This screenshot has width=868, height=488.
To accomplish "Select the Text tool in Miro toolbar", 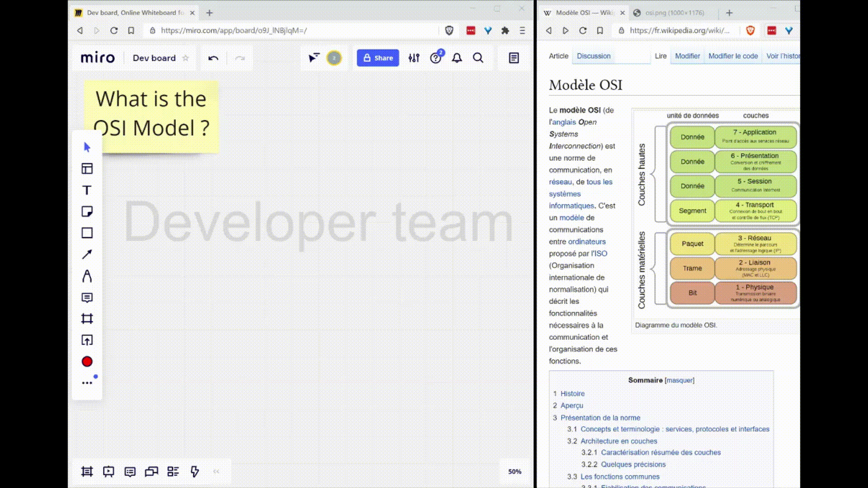I will (87, 190).
